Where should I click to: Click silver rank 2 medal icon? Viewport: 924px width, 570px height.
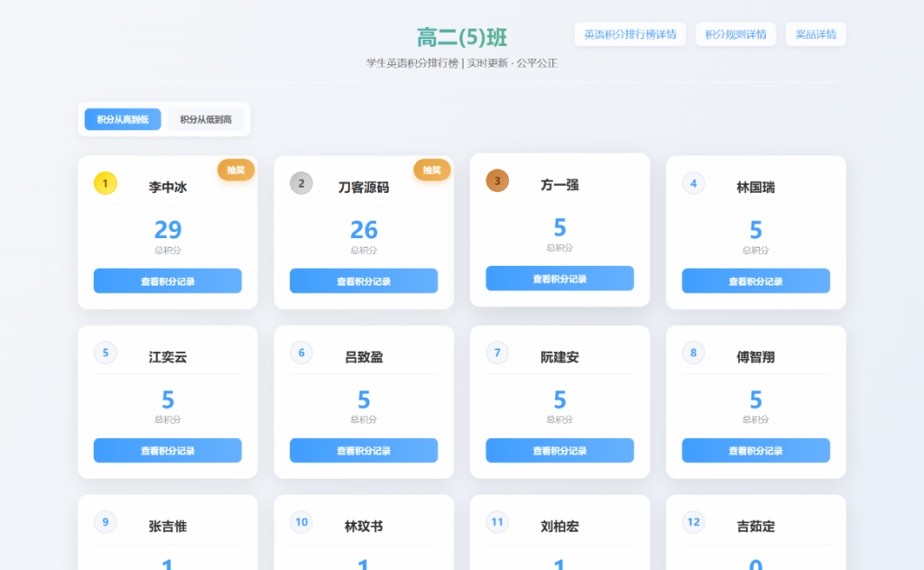[x=301, y=183]
